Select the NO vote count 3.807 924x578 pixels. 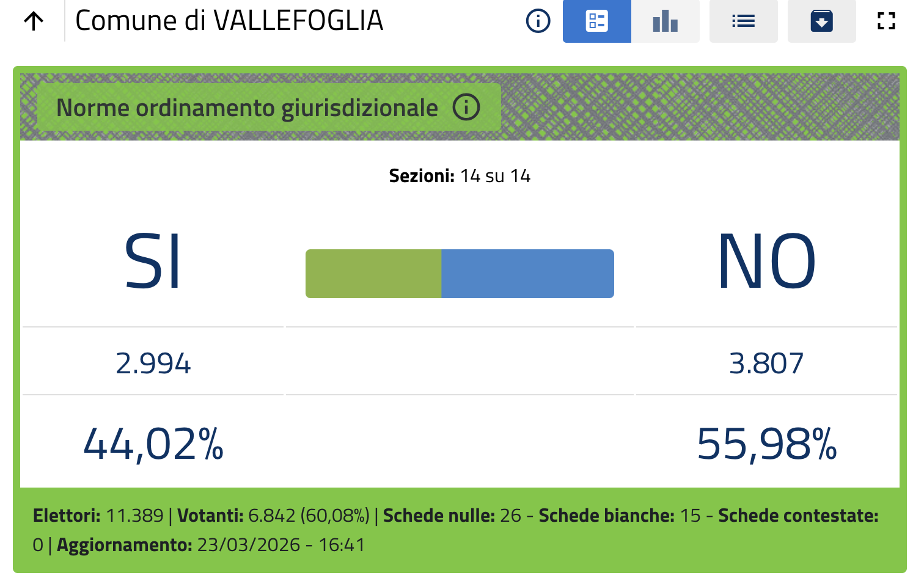(x=766, y=364)
